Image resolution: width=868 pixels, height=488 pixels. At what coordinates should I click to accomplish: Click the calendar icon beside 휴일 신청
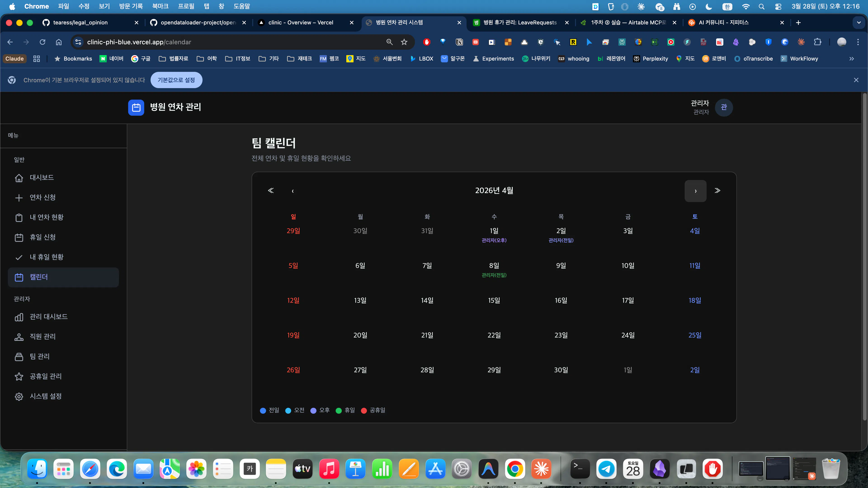click(x=19, y=237)
